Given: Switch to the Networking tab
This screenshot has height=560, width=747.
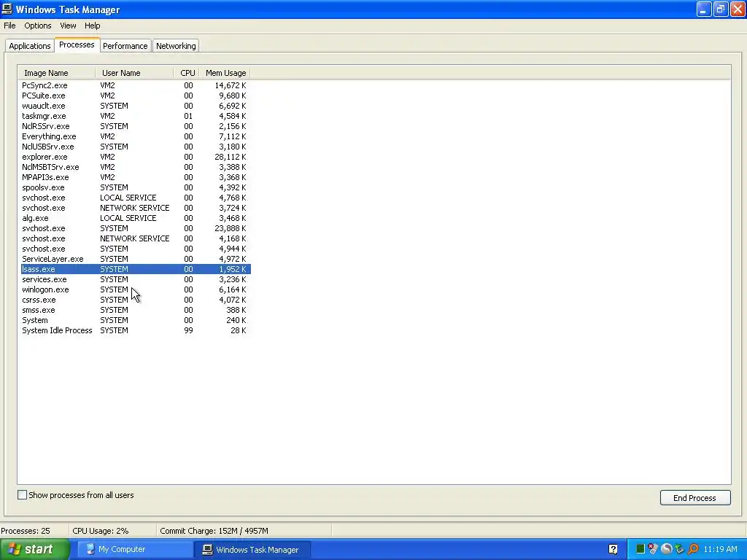Looking at the screenshot, I should [176, 46].
